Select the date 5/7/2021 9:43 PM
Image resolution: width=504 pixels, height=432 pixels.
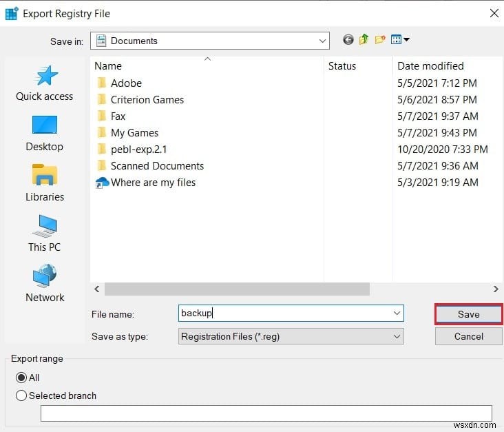[x=437, y=132]
